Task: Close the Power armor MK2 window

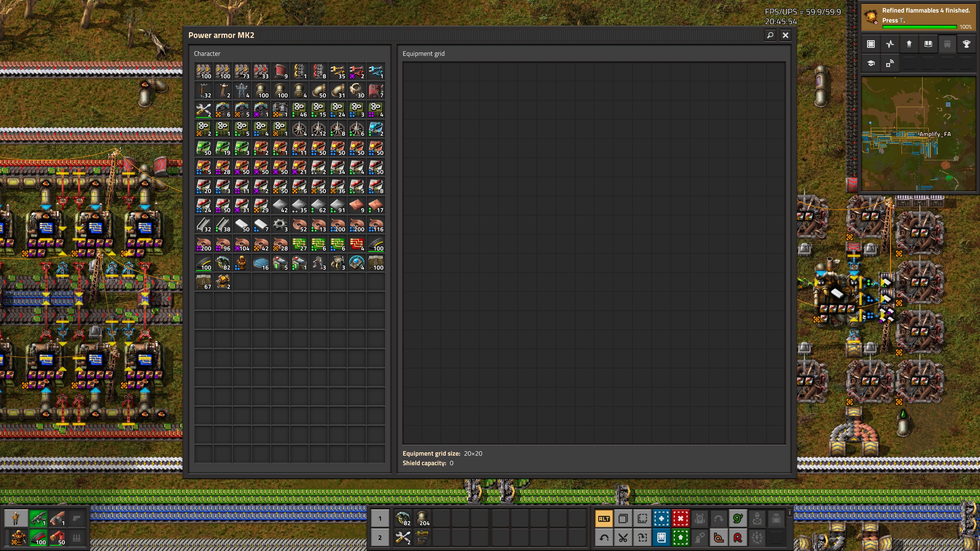Action: 786,35
